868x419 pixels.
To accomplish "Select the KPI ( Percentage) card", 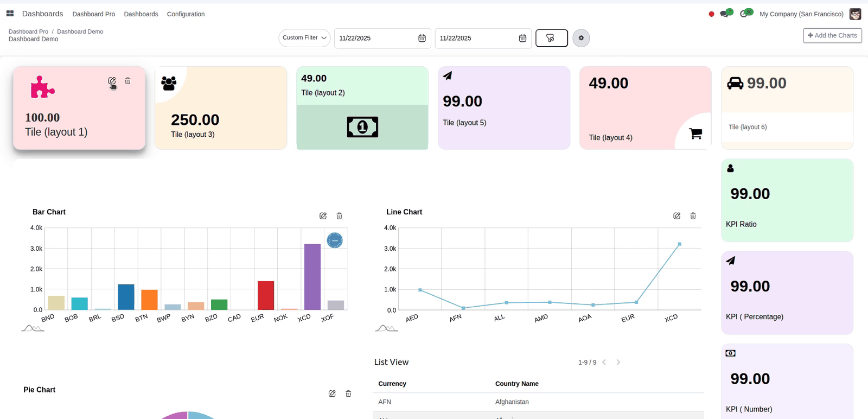I will point(787,293).
